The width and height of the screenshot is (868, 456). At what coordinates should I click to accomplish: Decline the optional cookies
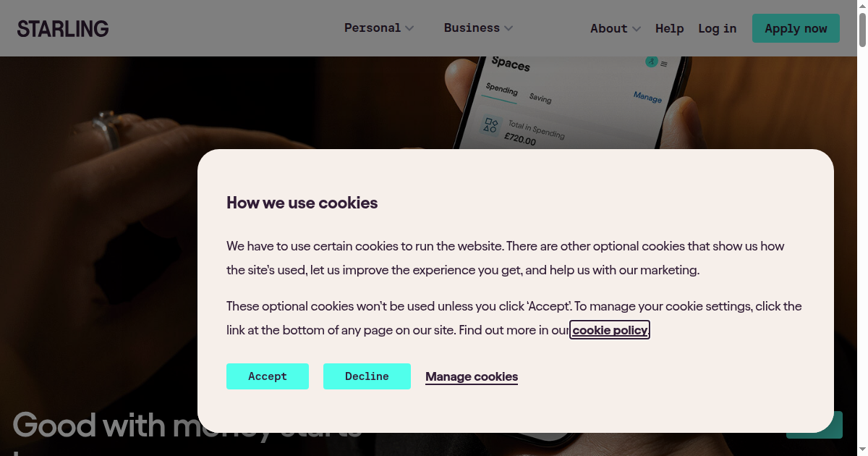[367, 376]
